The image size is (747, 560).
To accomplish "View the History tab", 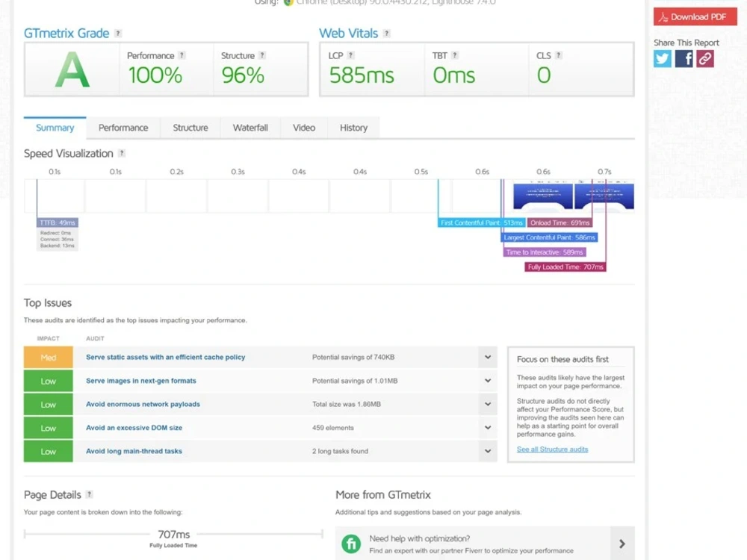I will (x=353, y=128).
